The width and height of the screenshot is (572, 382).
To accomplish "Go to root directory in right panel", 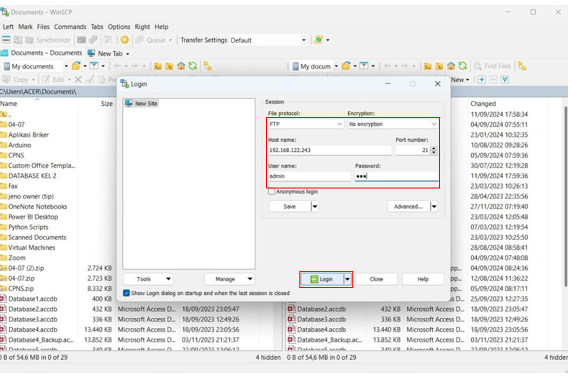I will click(439, 66).
